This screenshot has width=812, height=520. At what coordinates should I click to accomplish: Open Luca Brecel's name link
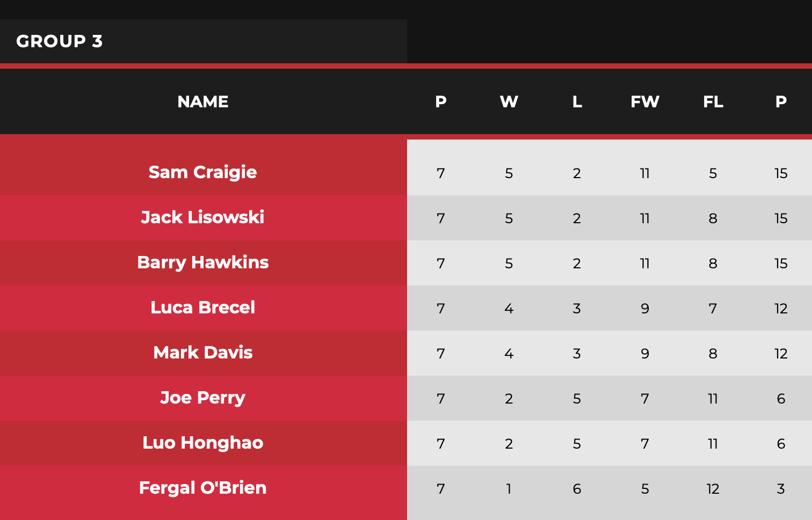pos(203,307)
